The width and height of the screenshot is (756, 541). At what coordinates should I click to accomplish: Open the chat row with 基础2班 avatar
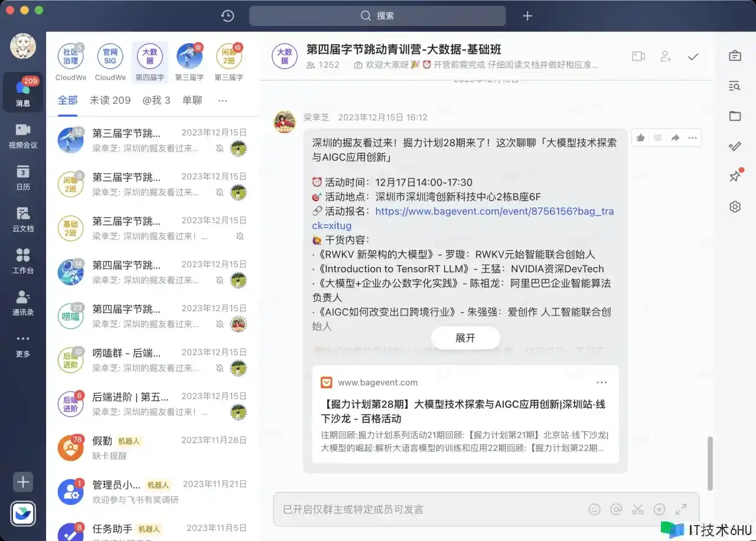point(152,228)
